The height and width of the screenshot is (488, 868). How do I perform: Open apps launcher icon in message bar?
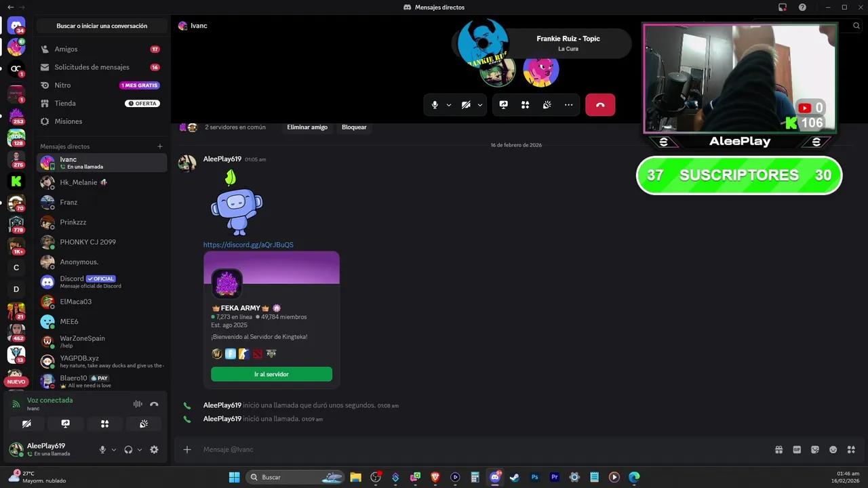point(851,449)
